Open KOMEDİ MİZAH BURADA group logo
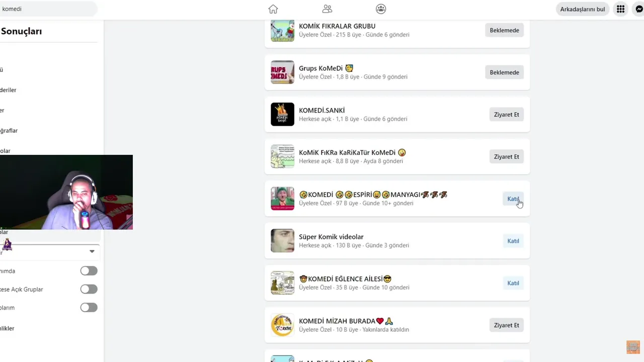The height and width of the screenshot is (362, 644). [282, 325]
